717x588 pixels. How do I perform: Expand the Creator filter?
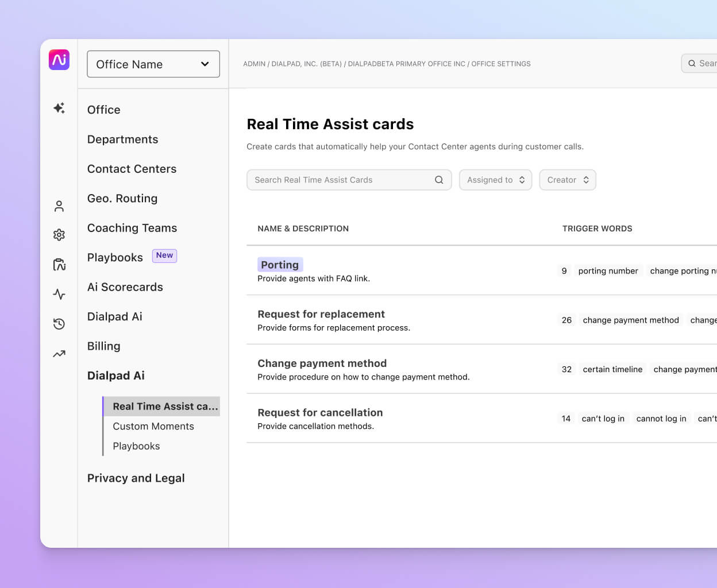568,180
